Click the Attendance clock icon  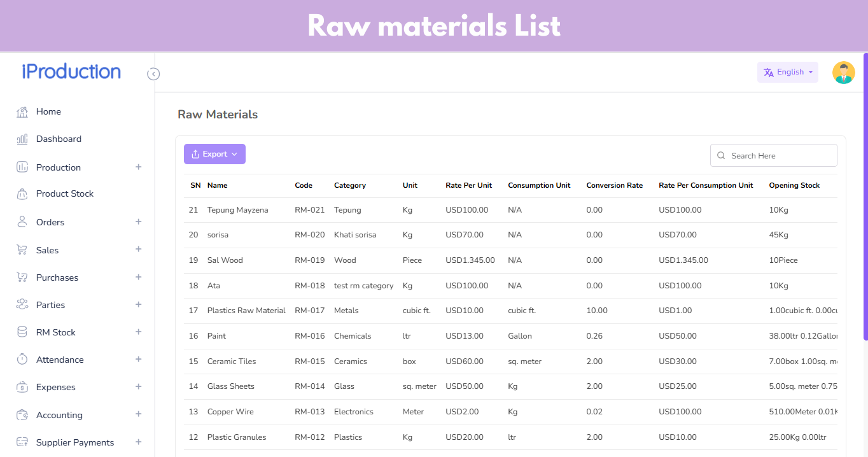[x=22, y=360]
